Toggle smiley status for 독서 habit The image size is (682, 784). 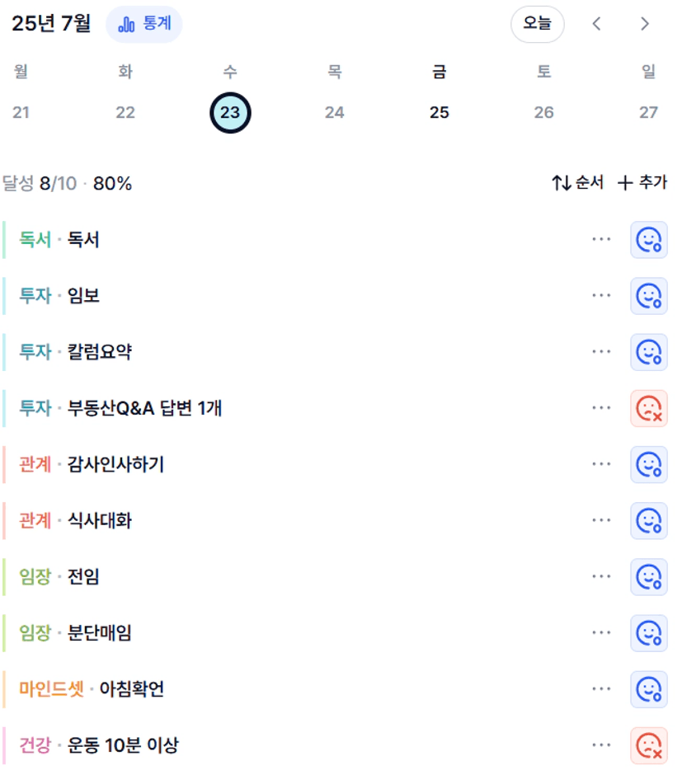click(x=648, y=240)
